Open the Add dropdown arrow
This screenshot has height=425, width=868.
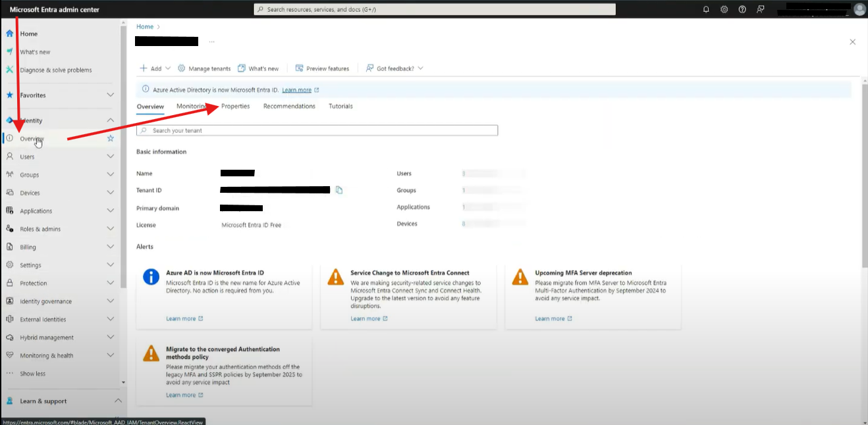click(x=168, y=68)
